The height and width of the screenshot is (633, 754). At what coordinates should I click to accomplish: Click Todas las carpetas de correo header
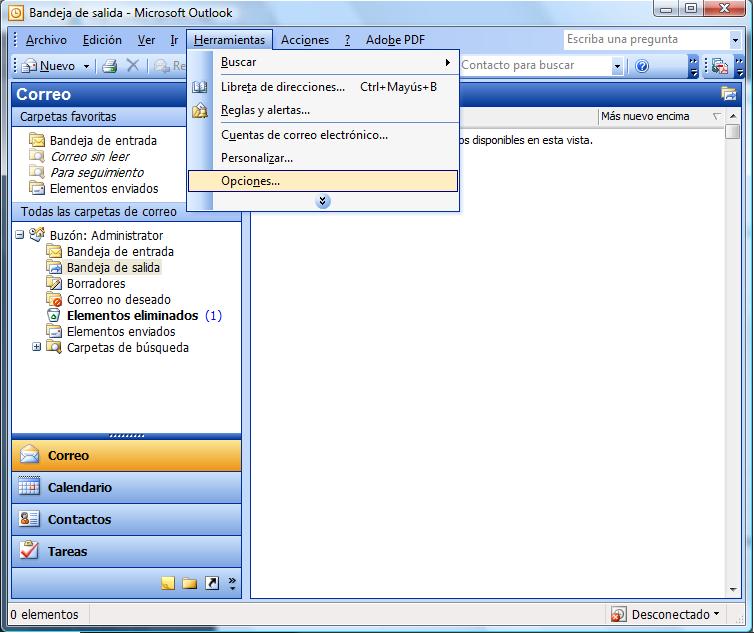(99, 212)
